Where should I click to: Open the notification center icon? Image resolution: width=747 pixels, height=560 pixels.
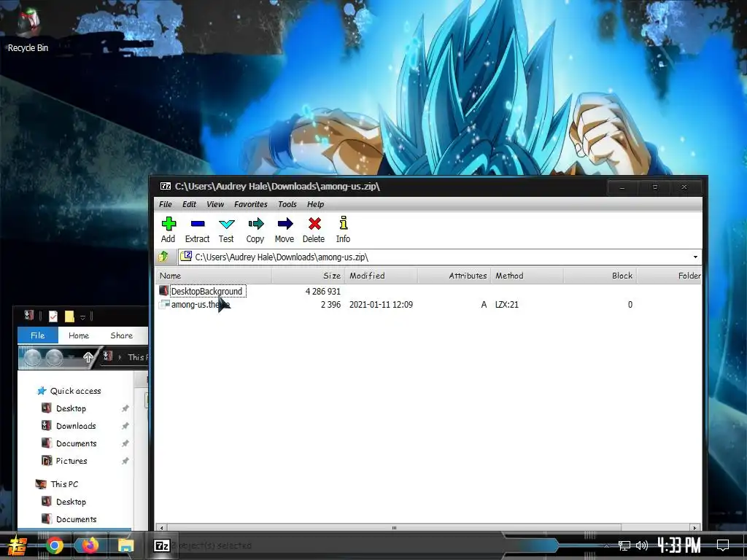(x=723, y=545)
